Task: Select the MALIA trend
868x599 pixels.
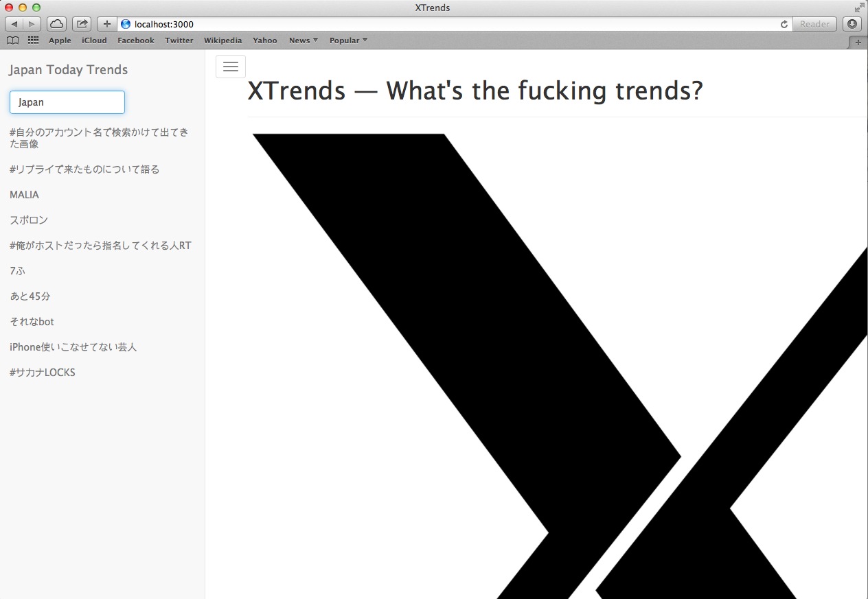Action: pos(25,195)
